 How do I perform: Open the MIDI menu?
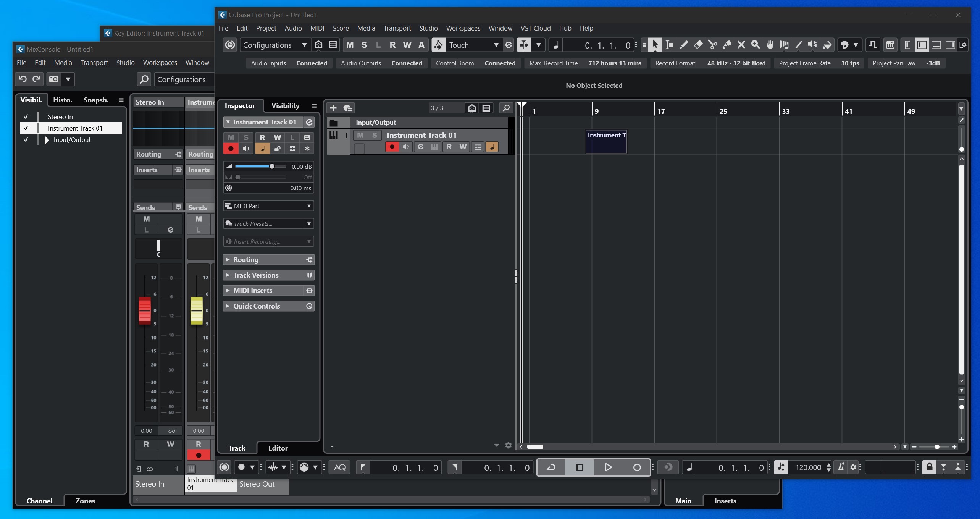tap(317, 28)
